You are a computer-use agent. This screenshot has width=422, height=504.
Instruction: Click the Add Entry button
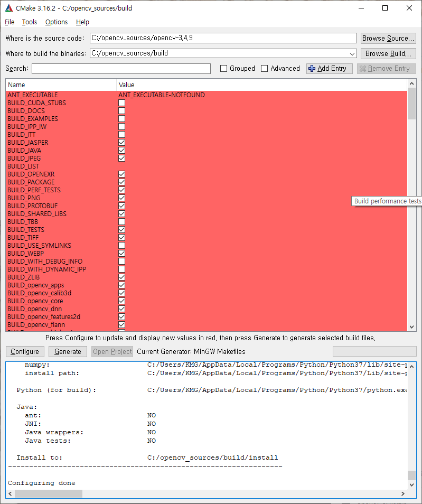[330, 69]
